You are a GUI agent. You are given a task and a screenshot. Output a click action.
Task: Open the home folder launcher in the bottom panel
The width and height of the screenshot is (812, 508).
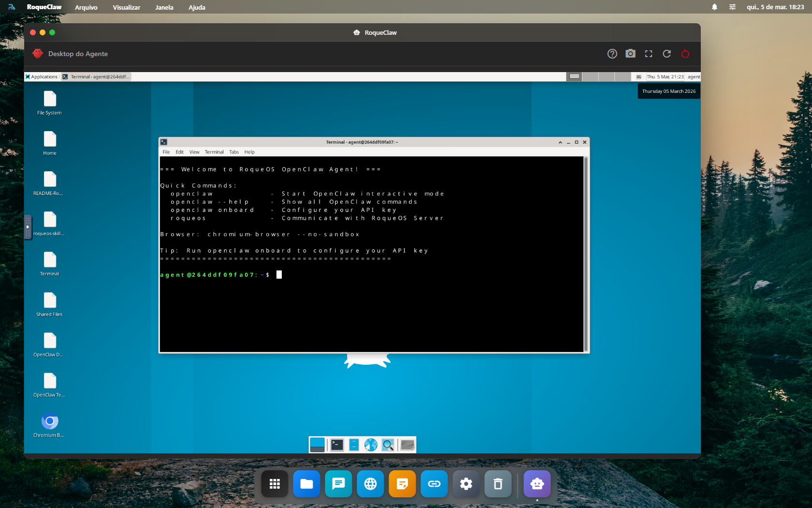click(x=407, y=445)
